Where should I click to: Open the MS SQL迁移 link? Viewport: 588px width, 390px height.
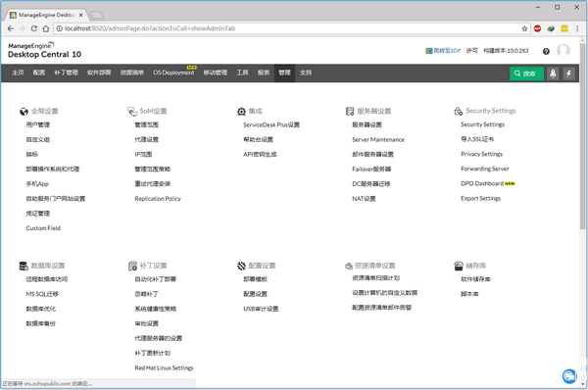tap(42, 294)
